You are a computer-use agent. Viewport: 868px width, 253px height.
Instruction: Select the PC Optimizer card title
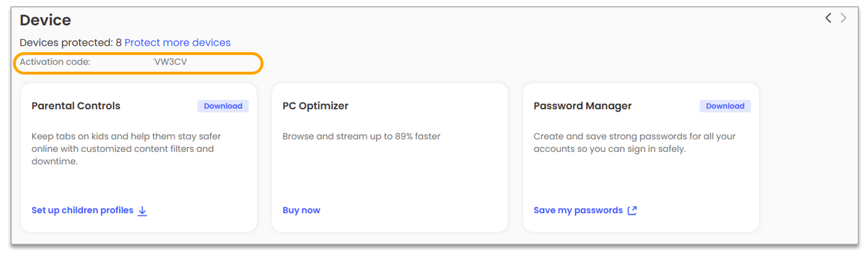(x=316, y=106)
